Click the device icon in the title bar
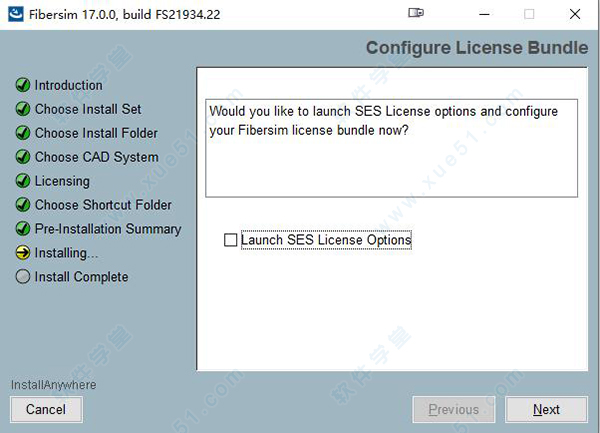 pos(416,13)
